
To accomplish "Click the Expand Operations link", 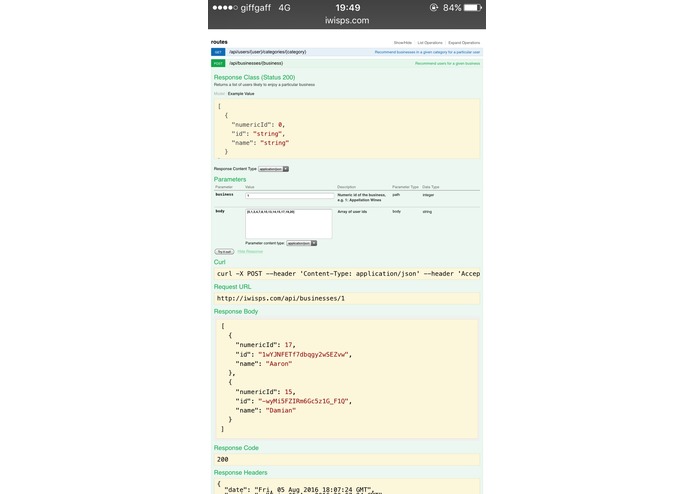I will [x=464, y=43].
